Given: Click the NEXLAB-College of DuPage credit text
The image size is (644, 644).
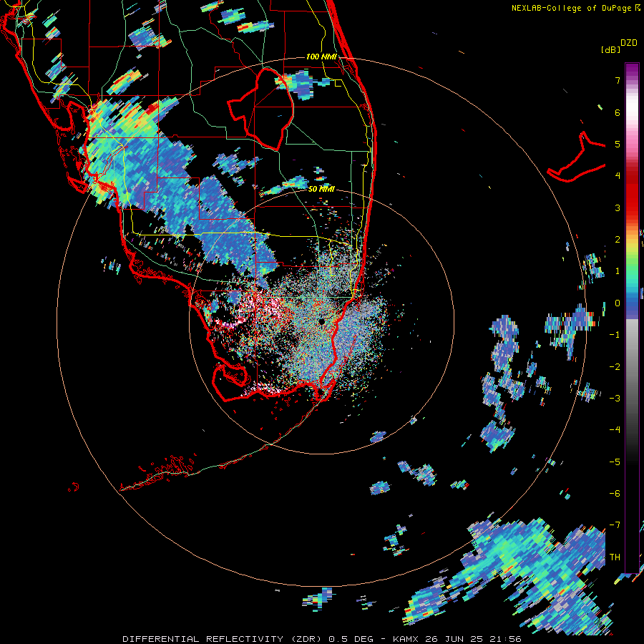Looking at the screenshot, I should (x=571, y=8).
